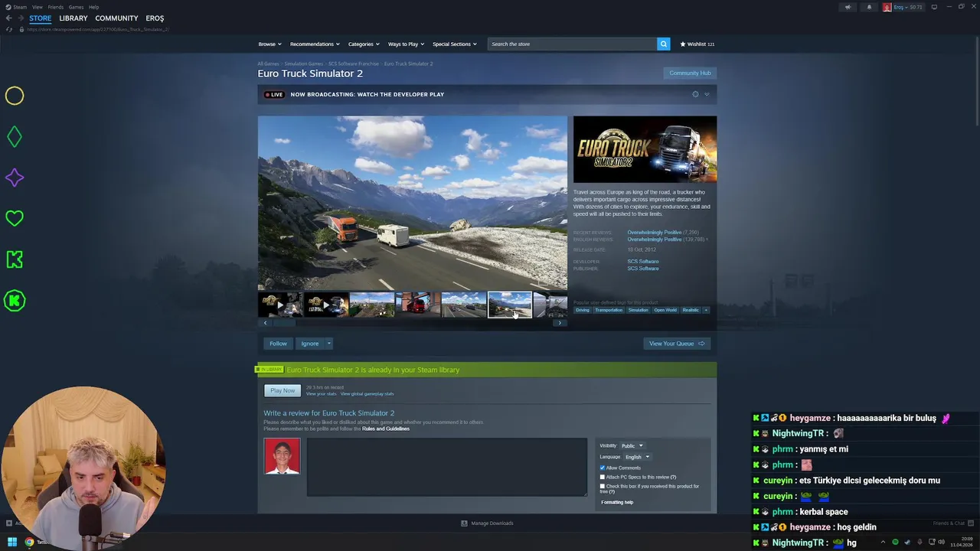Click the Spotify tray icon
980x551 pixels.
pyautogui.click(x=895, y=543)
